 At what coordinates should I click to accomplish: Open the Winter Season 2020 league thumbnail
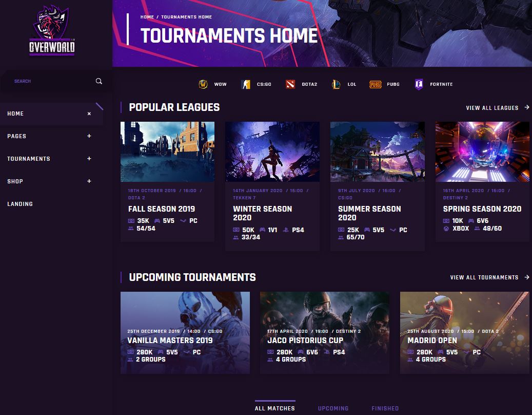pos(272,152)
